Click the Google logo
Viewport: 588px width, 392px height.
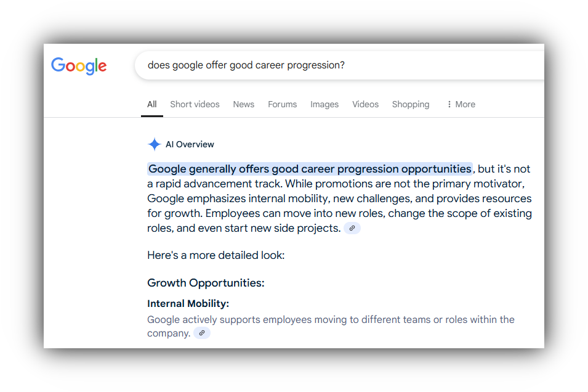coord(79,66)
